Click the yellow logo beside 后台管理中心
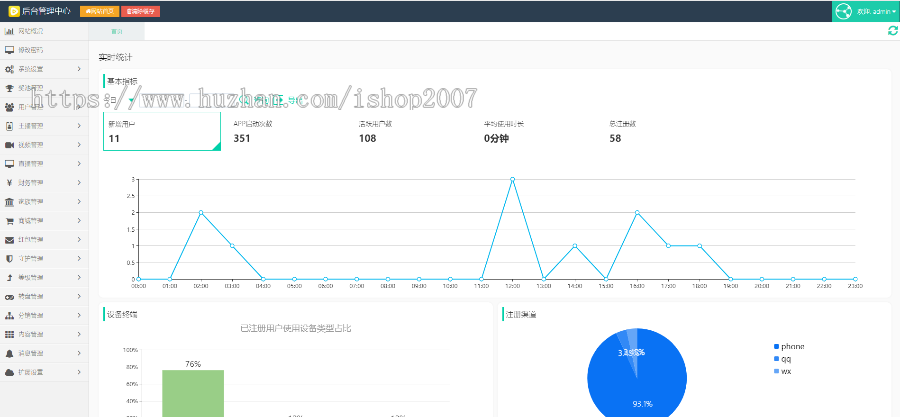 point(13,11)
